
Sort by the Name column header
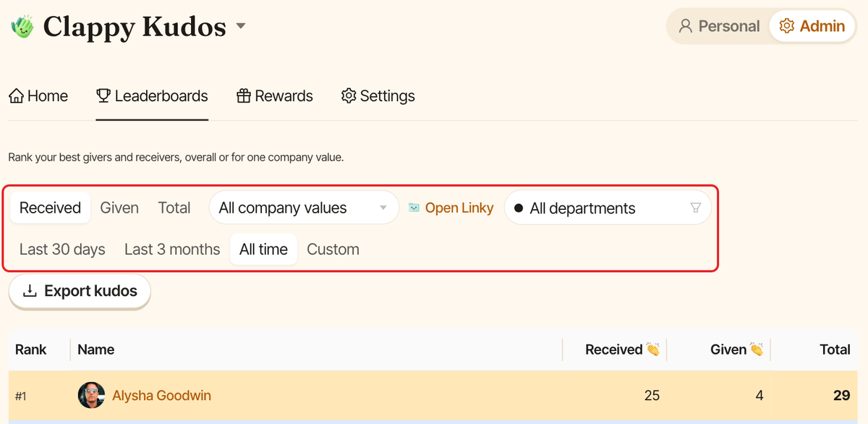click(96, 349)
